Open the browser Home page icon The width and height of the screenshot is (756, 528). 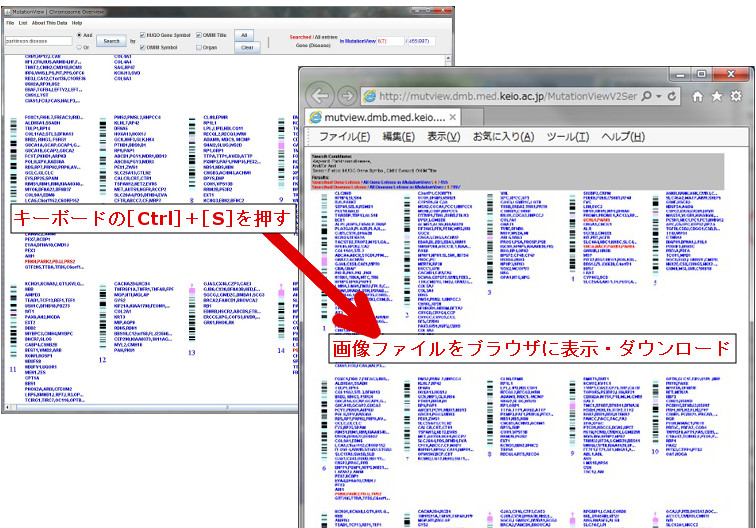697,97
